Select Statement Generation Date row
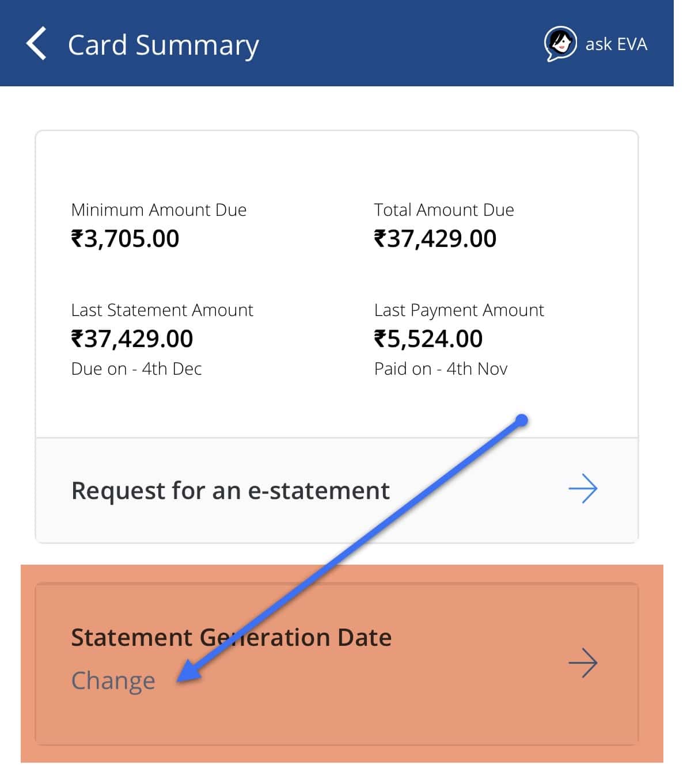The image size is (687, 784). click(x=337, y=663)
